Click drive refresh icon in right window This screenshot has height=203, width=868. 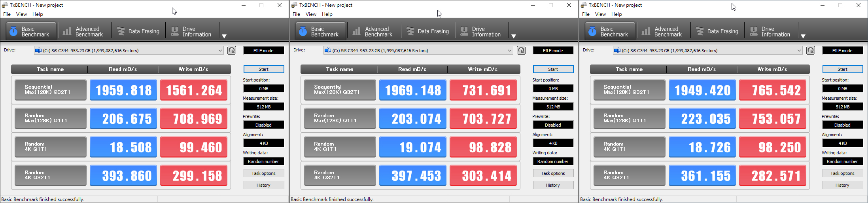pos(811,50)
